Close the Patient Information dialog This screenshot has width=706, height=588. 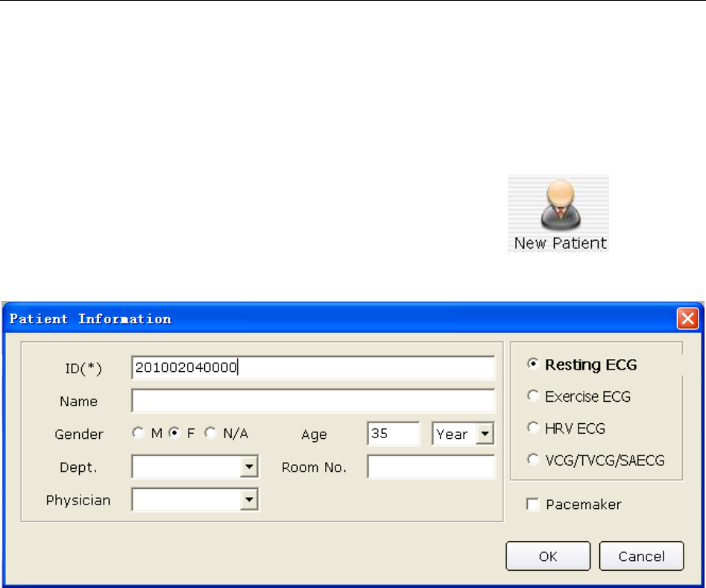click(x=687, y=318)
